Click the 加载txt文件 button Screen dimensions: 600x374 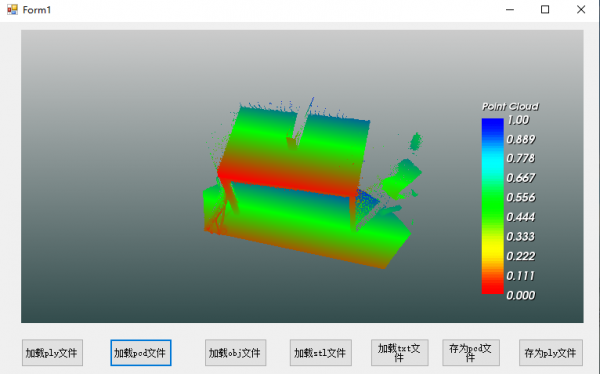pos(399,353)
